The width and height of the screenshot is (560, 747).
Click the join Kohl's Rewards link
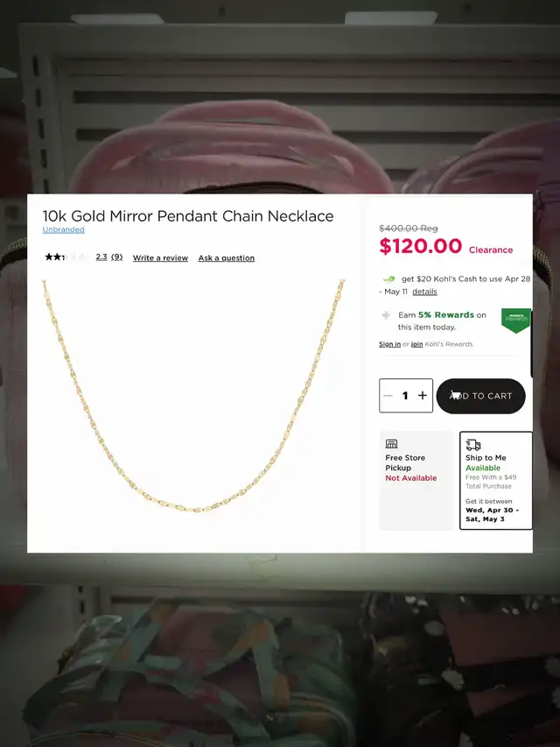tap(416, 344)
